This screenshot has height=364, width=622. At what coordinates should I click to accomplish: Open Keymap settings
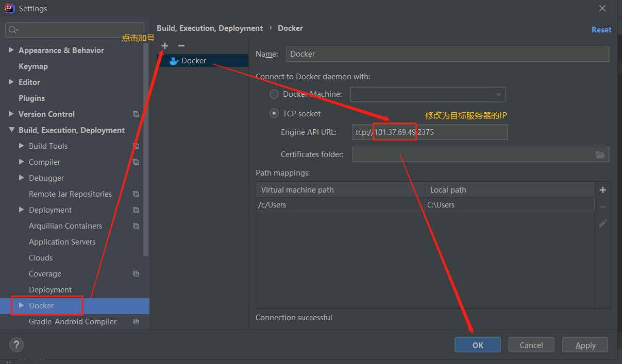click(33, 66)
